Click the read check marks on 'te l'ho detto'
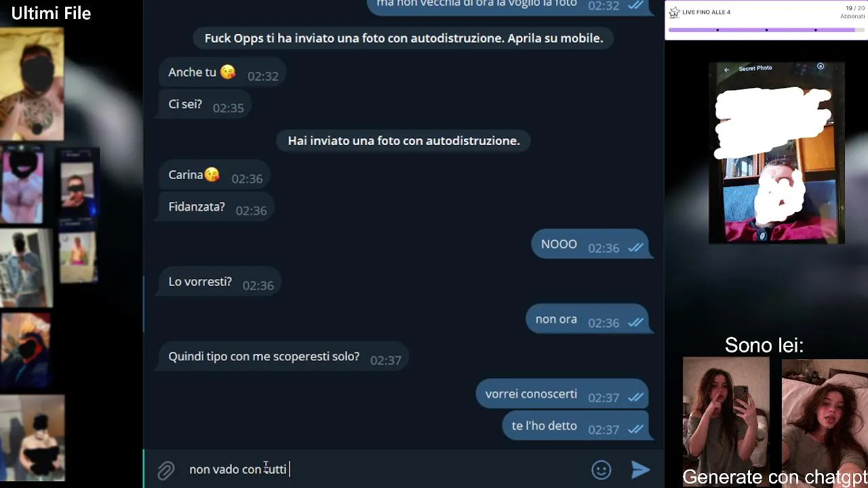 pos(635,429)
